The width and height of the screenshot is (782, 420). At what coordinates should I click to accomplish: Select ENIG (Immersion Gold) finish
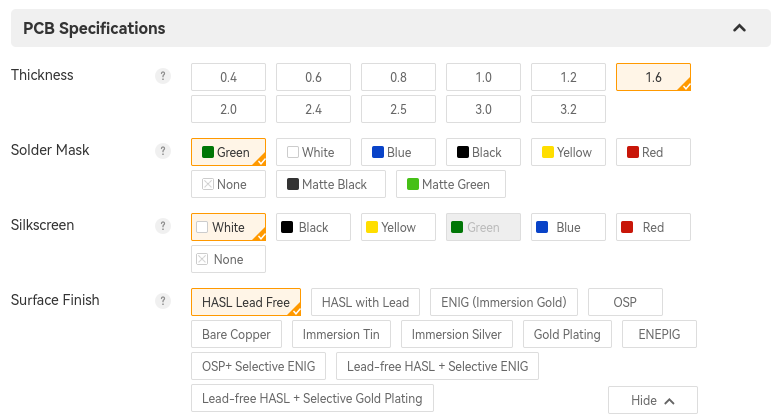click(x=504, y=302)
